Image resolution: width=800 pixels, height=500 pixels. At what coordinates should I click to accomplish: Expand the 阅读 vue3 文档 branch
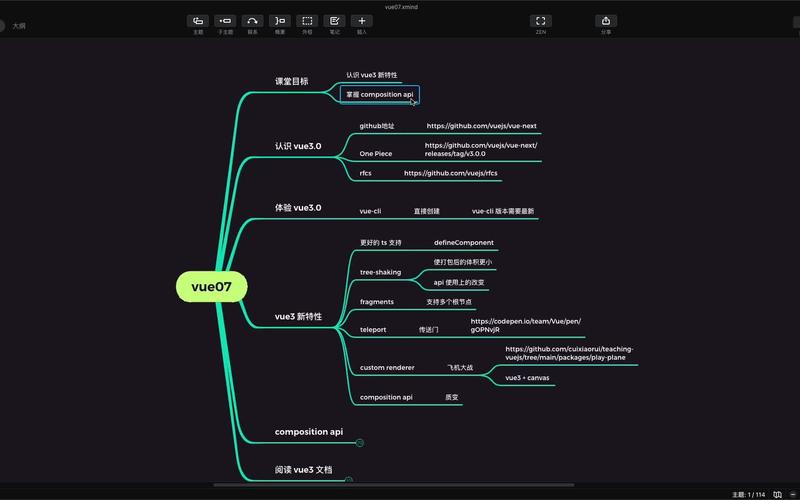348,480
